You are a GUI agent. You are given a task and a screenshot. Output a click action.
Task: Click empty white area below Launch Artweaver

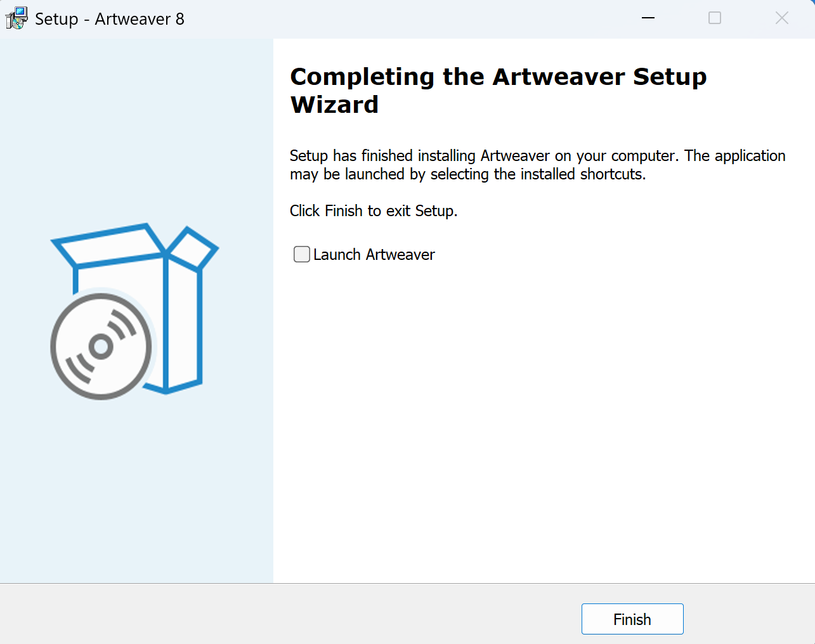544,418
